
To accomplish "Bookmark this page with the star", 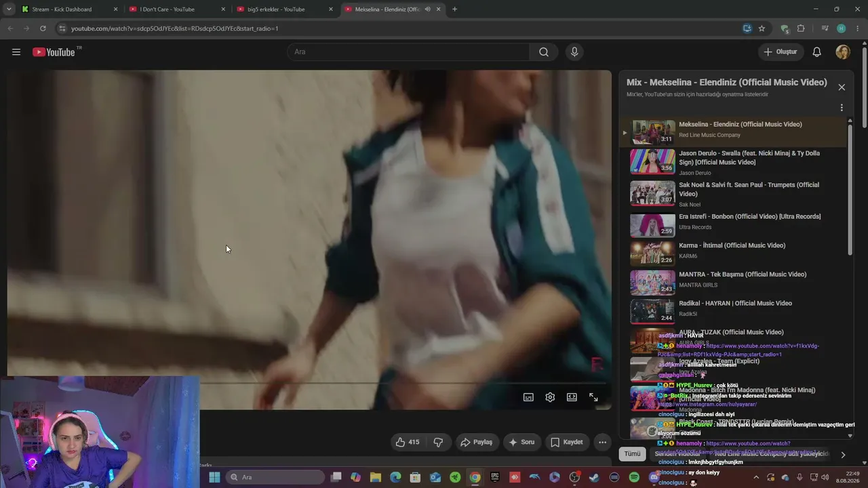I will 762,28.
